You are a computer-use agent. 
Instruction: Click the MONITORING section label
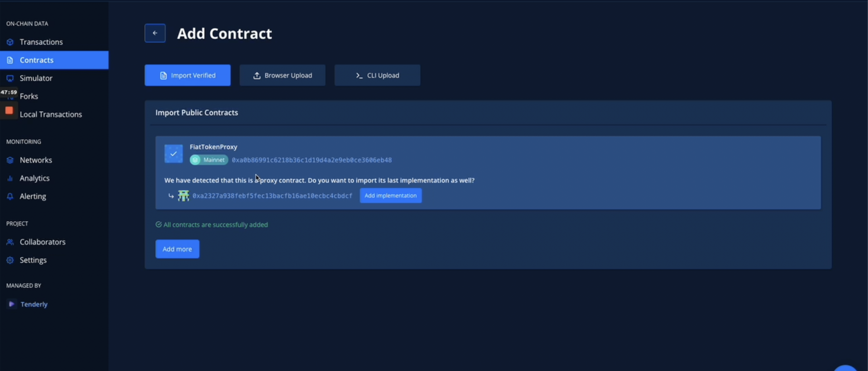point(24,142)
